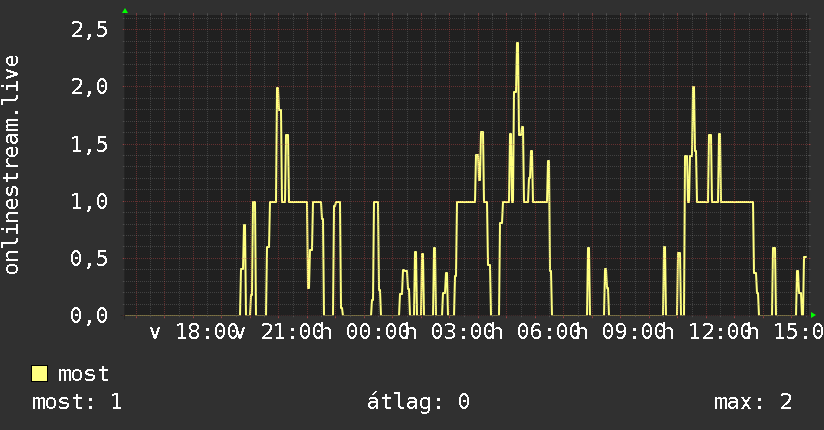Click the 'v 18:00' time label
This screenshot has width=824, height=430.
point(194,332)
